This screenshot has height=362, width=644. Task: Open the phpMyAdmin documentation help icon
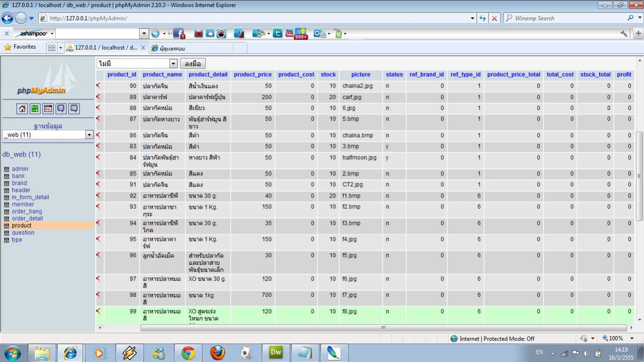[61, 109]
